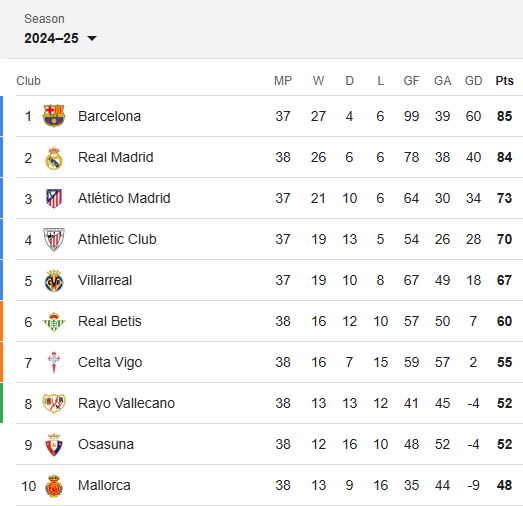Image resolution: width=523 pixels, height=506 pixels.
Task: Click the Real Betis crest icon
Action: coord(54,322)
